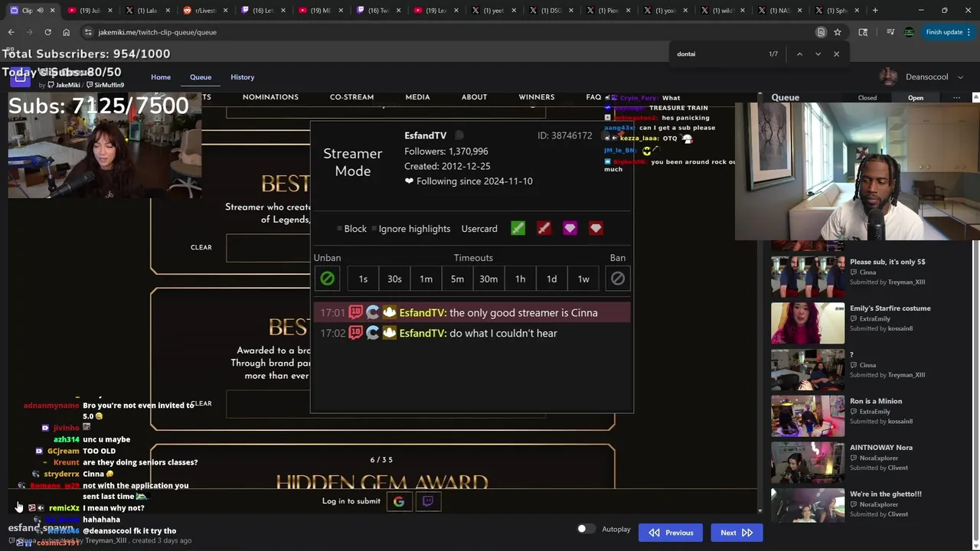Viewport: 980px width, 551px height.
Task: Close the find-in-page bar
Action: pyautogui.click(x=836, y=54)
